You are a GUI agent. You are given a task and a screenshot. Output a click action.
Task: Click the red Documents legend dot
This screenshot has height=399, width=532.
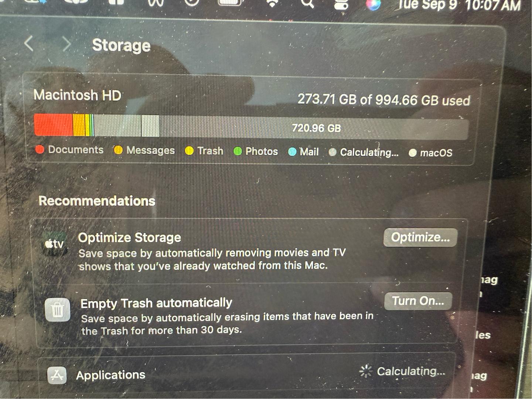point(40,149)
